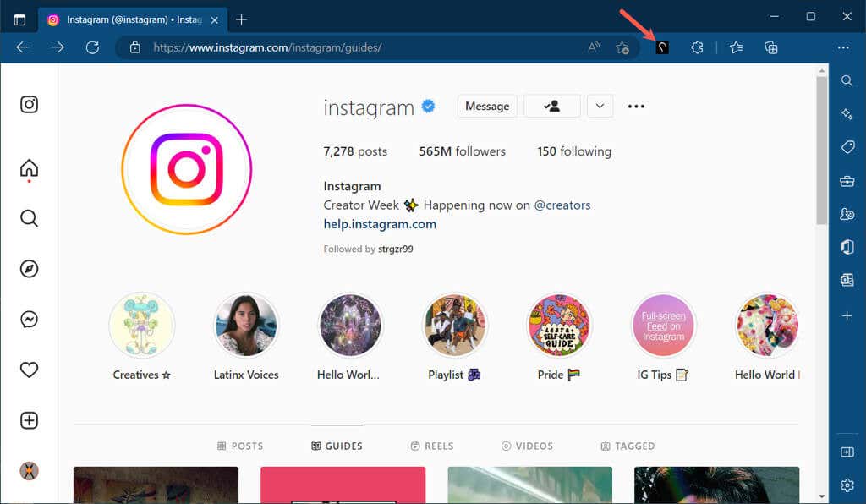Open tab actions menu icon
The height and width of the screenshot is (504, 866).
(19, 20)
